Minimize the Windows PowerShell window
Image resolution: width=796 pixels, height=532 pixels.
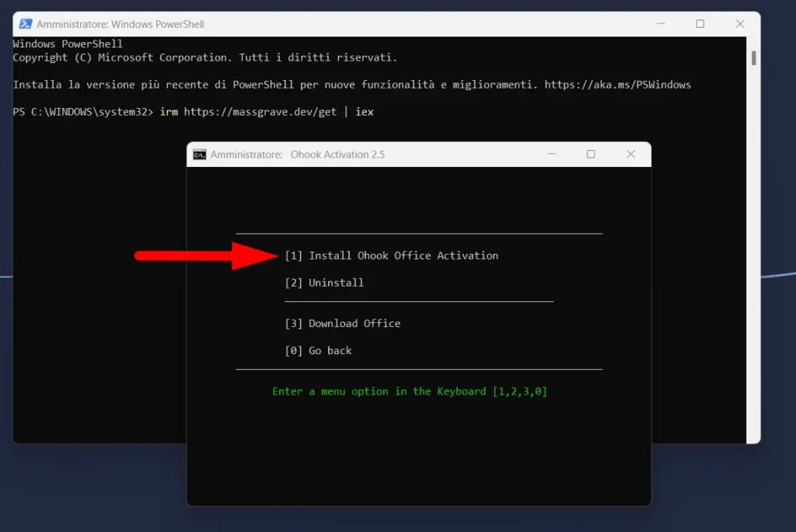pyautogui.click(x=661, y=24)
